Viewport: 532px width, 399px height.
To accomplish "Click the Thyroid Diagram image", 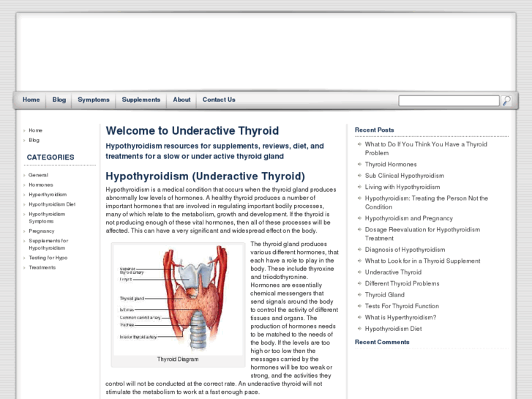I will point(178,300).
